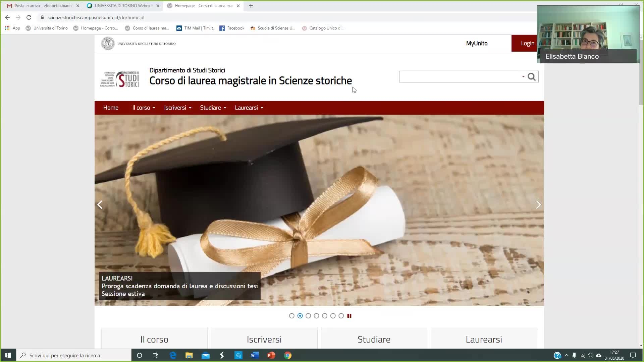Open File Explorer from taskbar
644x362 pixels.
(x=189, y=355)
